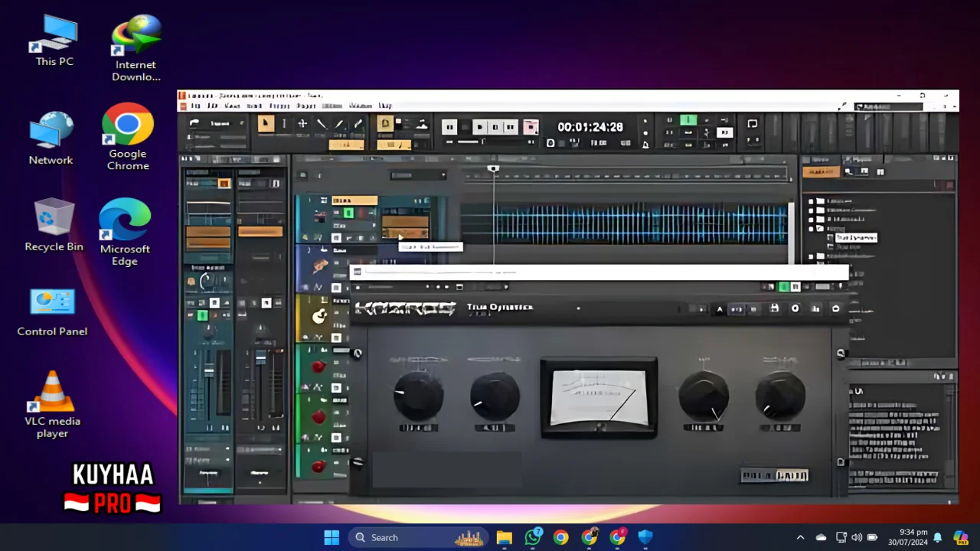This screenshot has width=980, height=551.
Task: Select the blue audio waveform clip
Action: pyautogui.click(x=639, y=223)
